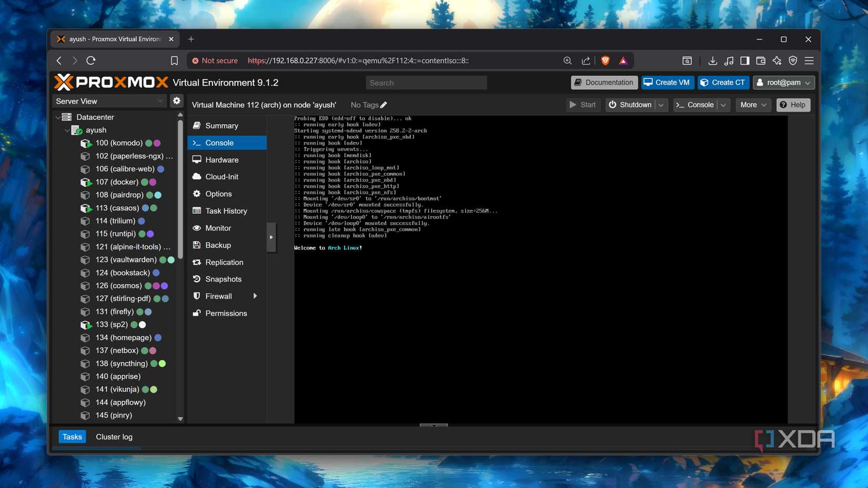Open the Help button
The image size is (868, 488).
click(x=793, y=105)
